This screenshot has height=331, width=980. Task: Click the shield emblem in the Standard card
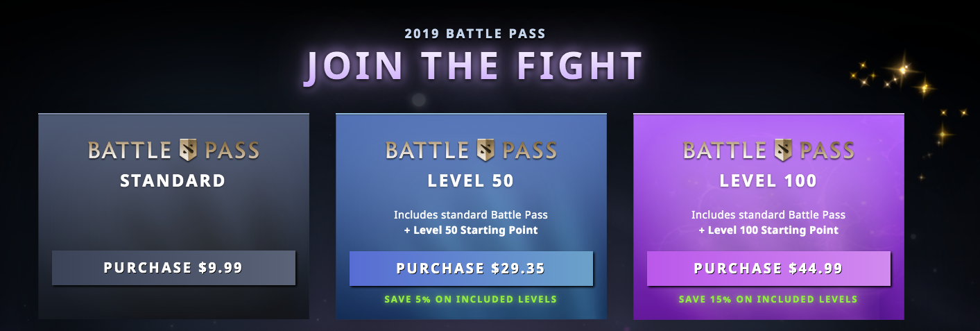pyautogui.click(x=188, y=150)
